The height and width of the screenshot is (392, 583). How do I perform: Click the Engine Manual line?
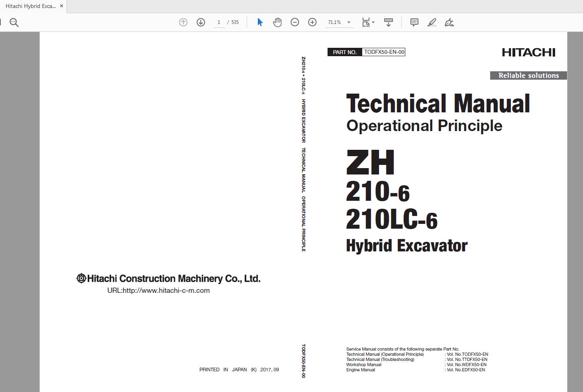coord(361,370)
